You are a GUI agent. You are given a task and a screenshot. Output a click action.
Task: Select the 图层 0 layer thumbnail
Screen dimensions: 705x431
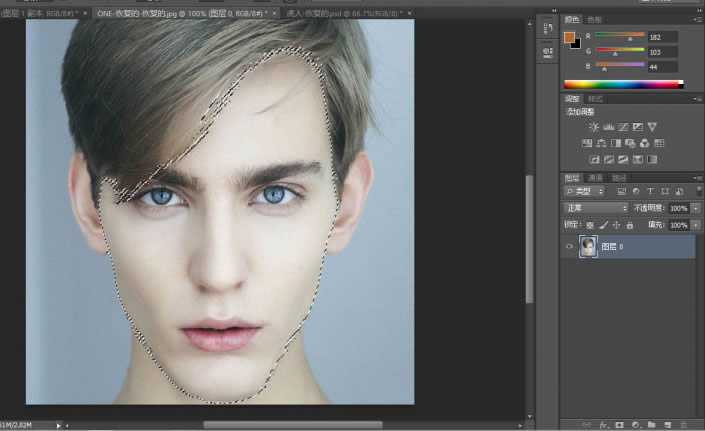click(x=587, y=247)
